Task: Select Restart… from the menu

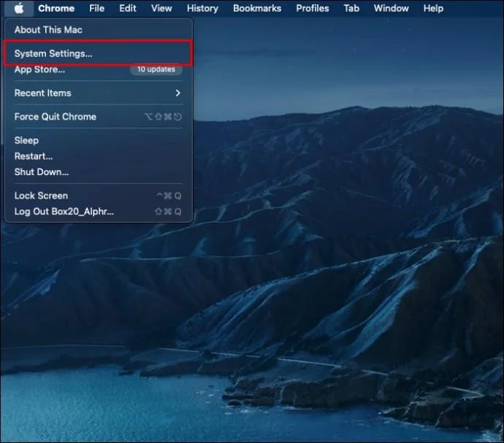Action: pyautogui.click(x=99, y=156)
